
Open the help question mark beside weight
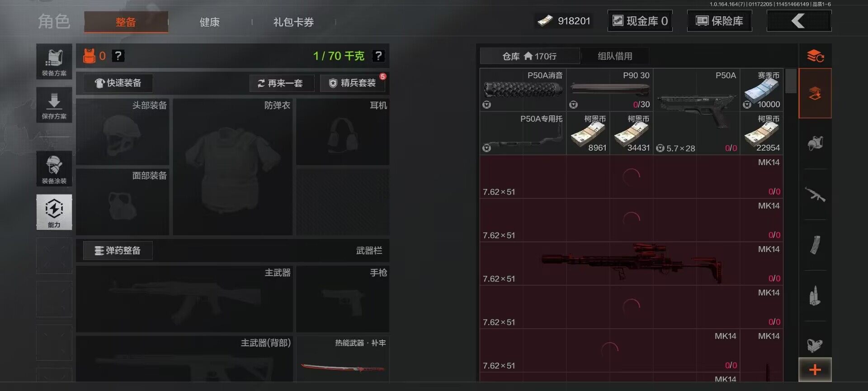pos(378,56)
